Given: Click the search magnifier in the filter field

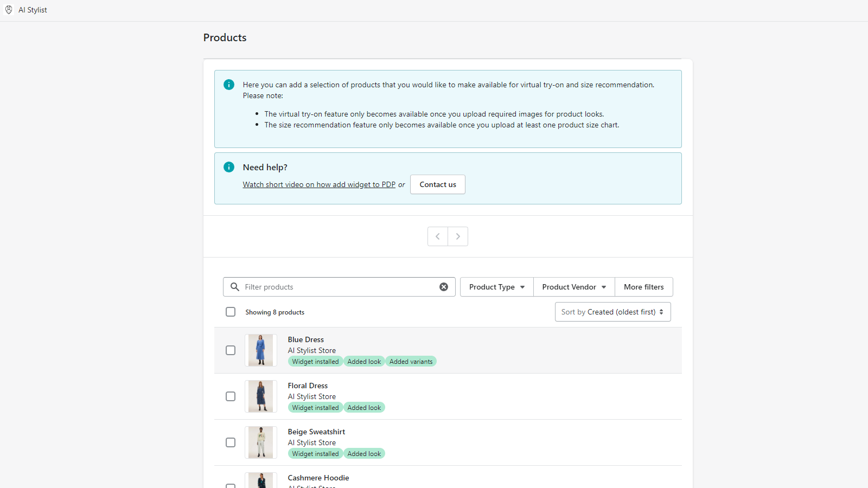Looking at the screenshot, I should [x=234, y=287].
